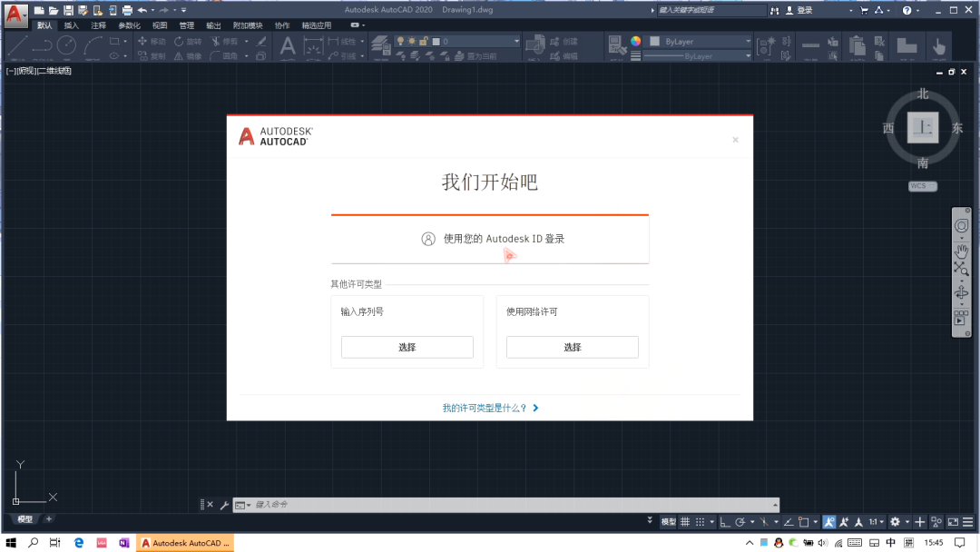980x552 pixels.
Task: Click the Open file folder icon
Action: 54,10
